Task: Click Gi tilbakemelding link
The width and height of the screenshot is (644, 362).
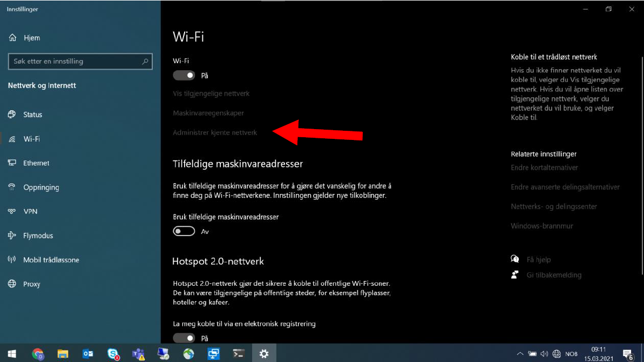Action: click(x=554, y=275)
